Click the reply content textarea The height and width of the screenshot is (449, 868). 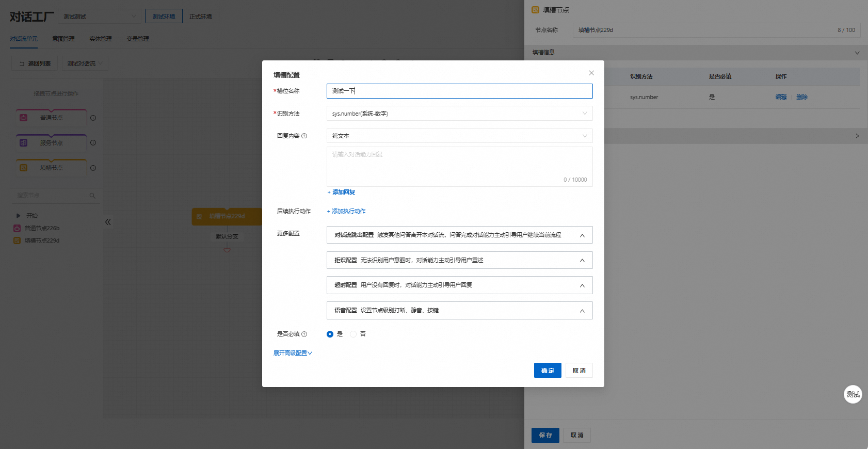click(459, 167)
